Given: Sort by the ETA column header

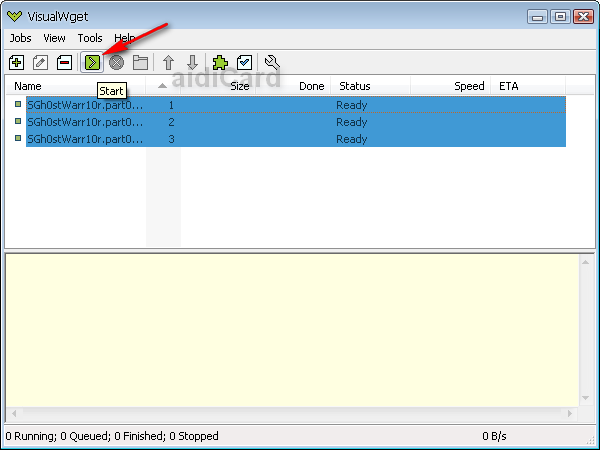Looking at the screenshot, I should 528,86.
